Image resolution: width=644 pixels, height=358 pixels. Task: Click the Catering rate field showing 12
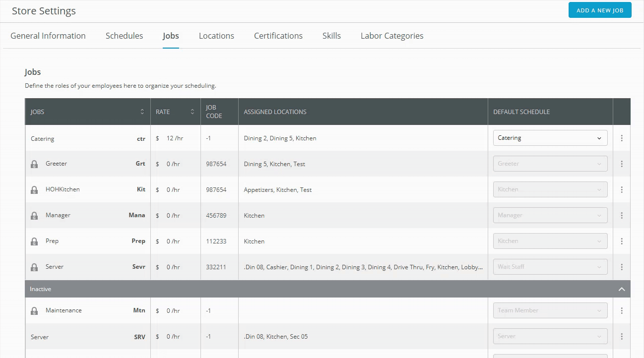[170, 138]
